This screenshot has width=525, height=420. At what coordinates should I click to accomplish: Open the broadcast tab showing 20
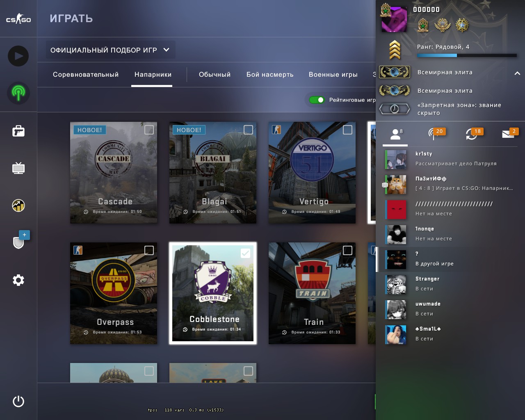[x=436, y=134]
